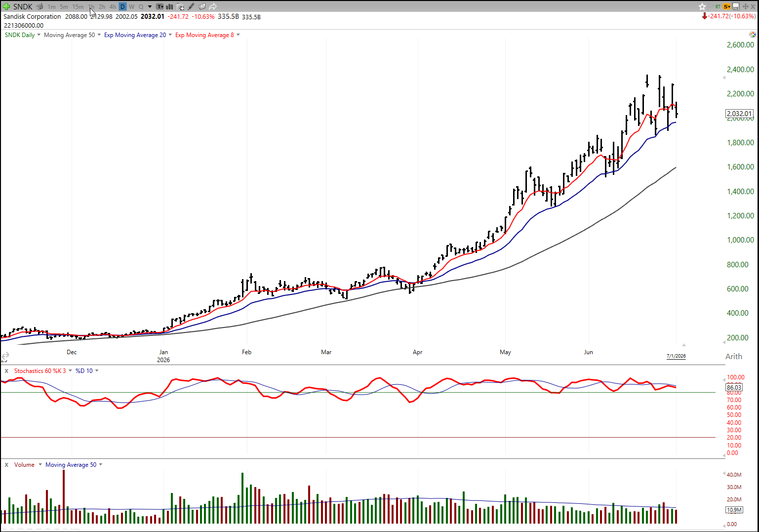Click the 221306000.00 value
The height and width of the screenshot is (532, 759).
coord(24,25)
